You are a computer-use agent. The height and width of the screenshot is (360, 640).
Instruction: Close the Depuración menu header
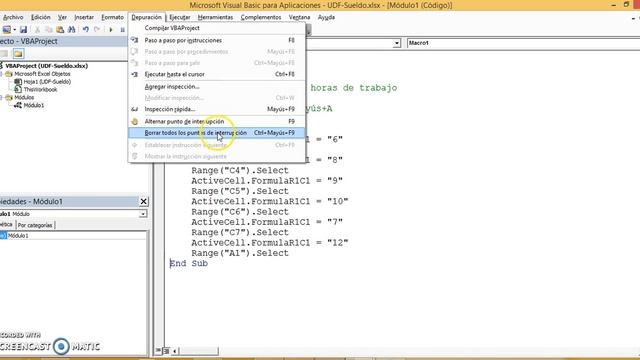click(147, 17)
